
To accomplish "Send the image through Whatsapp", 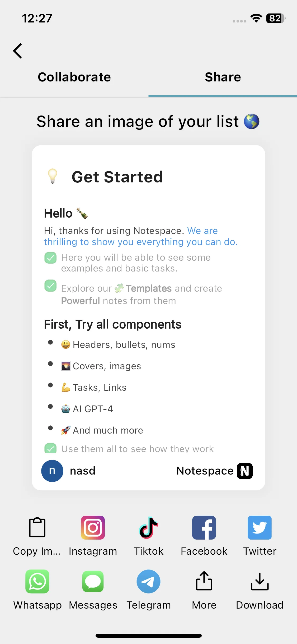I will 37,581.
